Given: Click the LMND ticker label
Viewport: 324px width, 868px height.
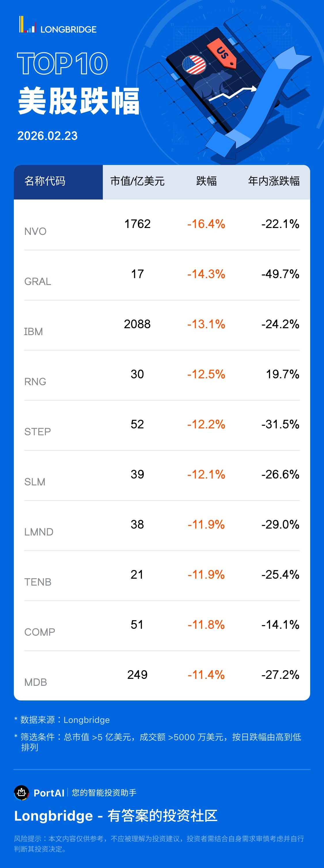Looking at the screenshot, I should (39, 532).
